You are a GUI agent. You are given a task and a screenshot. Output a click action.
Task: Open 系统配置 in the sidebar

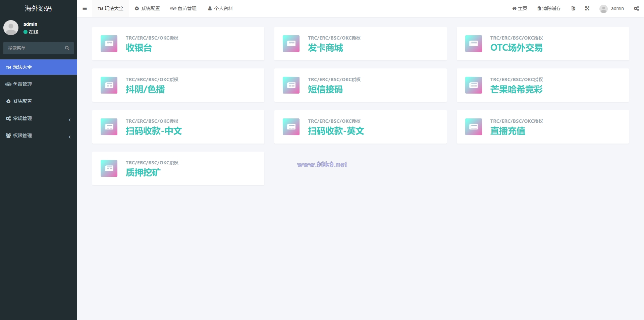click(x=39, y=101)
